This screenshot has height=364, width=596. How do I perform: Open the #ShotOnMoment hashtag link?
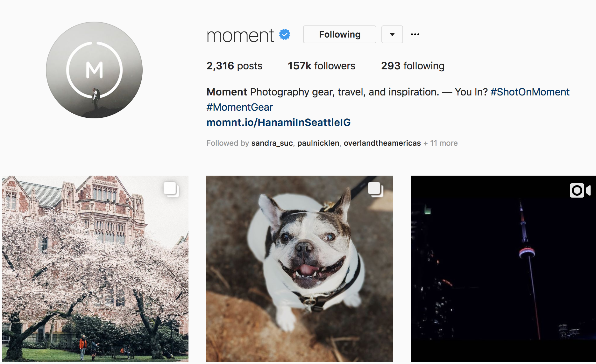point(530,92)
